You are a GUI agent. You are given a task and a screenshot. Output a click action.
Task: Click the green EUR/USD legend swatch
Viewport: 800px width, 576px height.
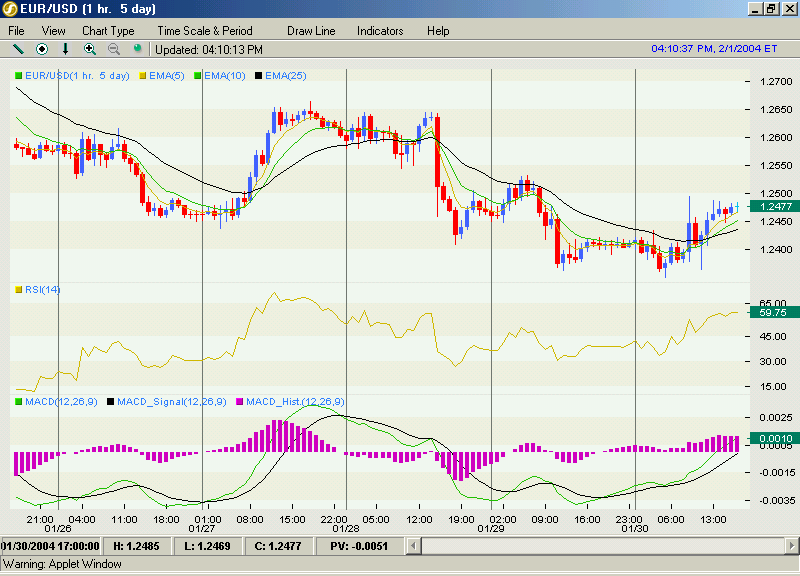pos(19,76)
